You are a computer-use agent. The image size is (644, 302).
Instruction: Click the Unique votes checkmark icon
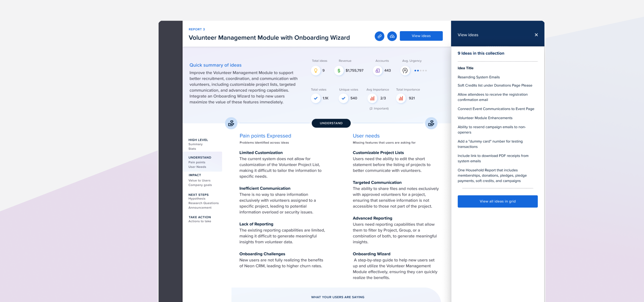click(343, 98)
